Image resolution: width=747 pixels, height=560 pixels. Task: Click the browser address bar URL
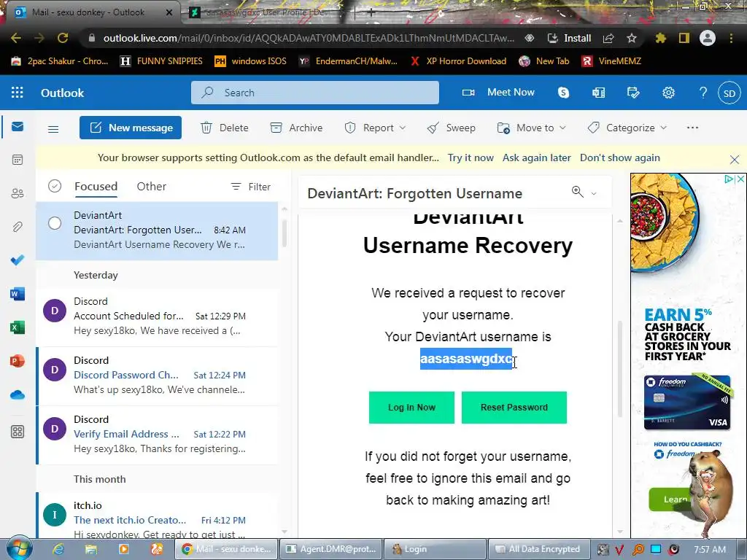[309, 38]
